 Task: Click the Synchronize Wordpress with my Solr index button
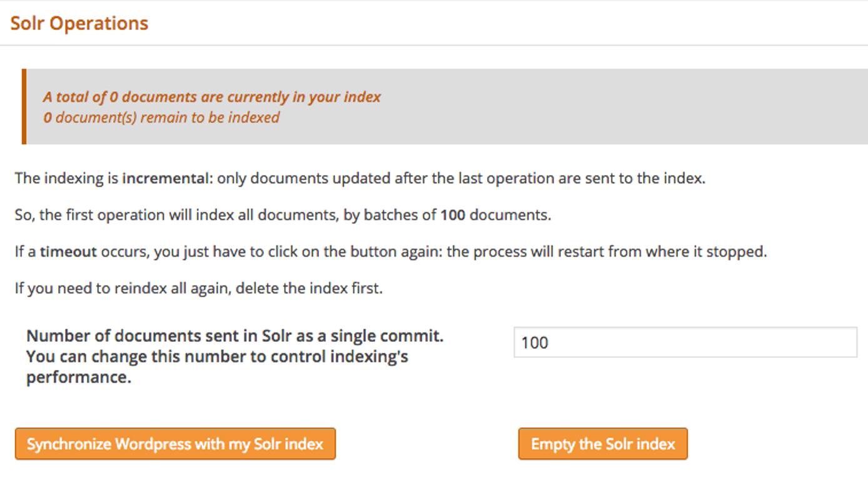(176, 444)
